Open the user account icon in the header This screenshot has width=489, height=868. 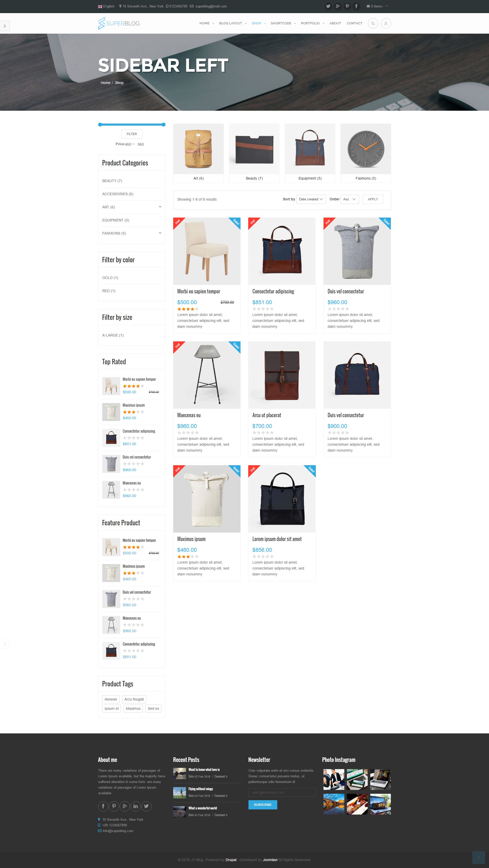click(385, 23)
